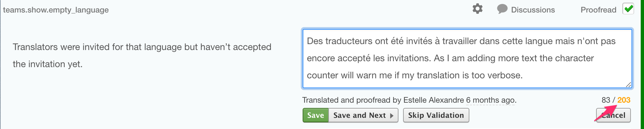Image resolution: width=644 pixels, height=129 pixels.
Task: Click the '6 months ago' timestamp
Action: (491, 100)
